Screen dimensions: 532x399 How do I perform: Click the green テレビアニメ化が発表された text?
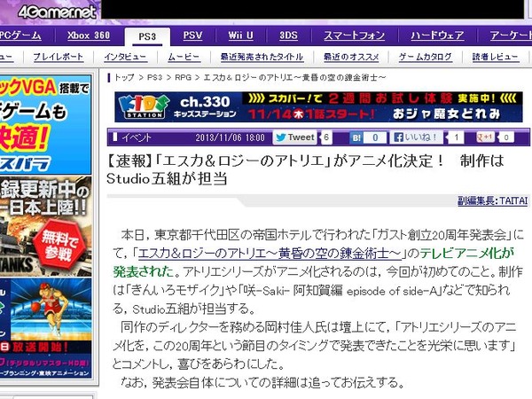pyautogui.click(x=314, y=262)
